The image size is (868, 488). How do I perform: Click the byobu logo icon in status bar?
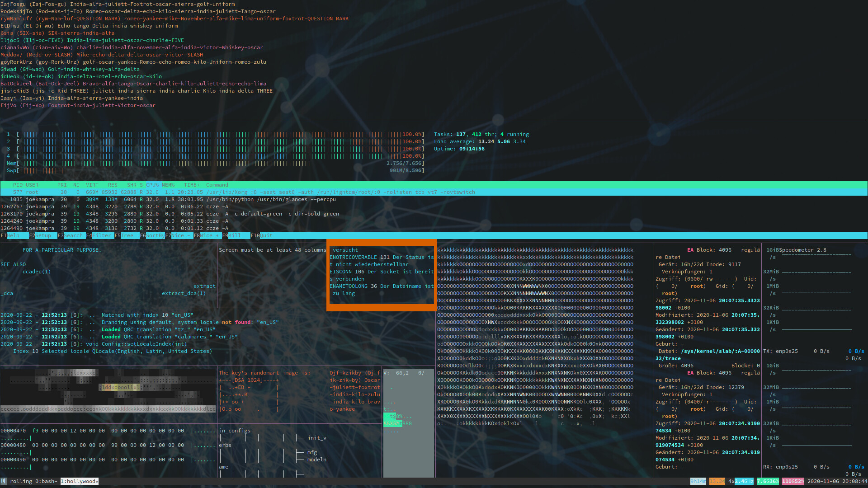tap(4, 481)
